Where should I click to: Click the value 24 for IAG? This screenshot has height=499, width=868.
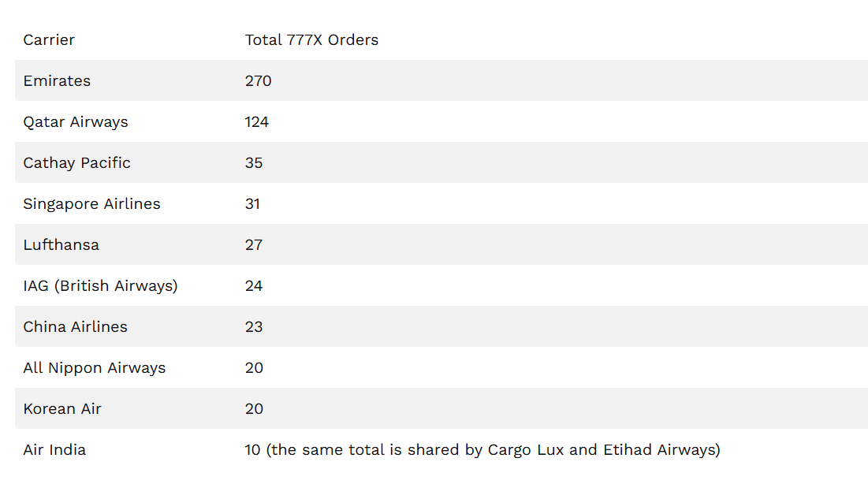(254, 286)
